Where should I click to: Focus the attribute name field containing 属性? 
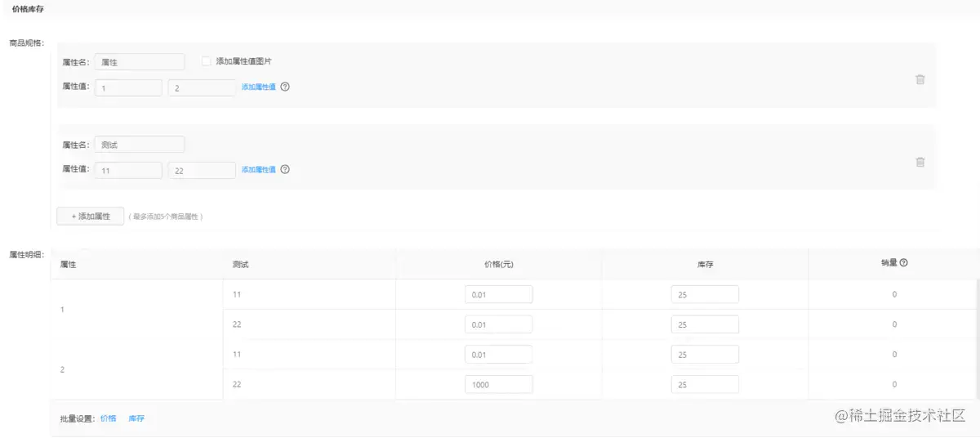140,62
